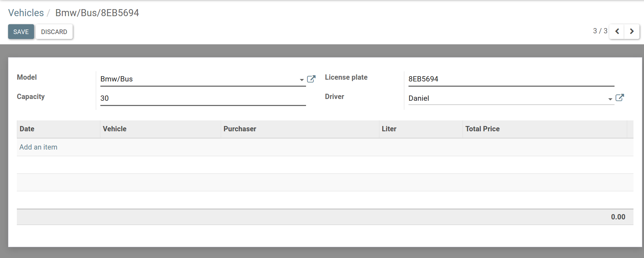This screenshot has height=258, width=644.
Task: Expand the Model dropdown arrow
Action: (x=301, y=80)
